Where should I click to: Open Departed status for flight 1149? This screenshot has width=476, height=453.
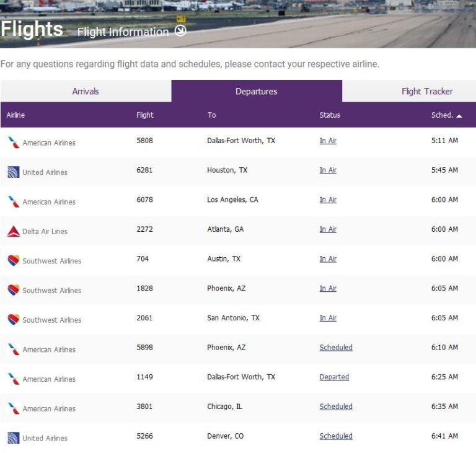[334, 377]
